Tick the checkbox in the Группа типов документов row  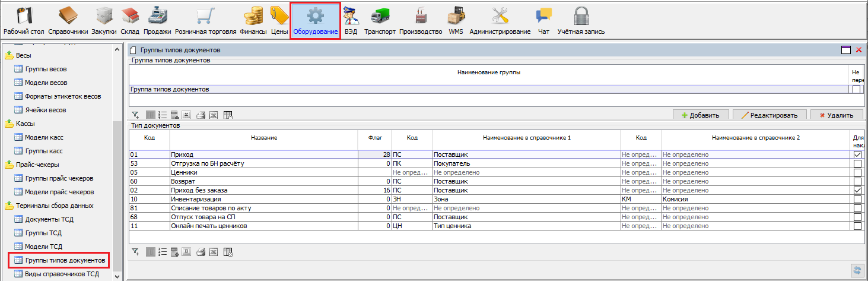tap(856, 90)
